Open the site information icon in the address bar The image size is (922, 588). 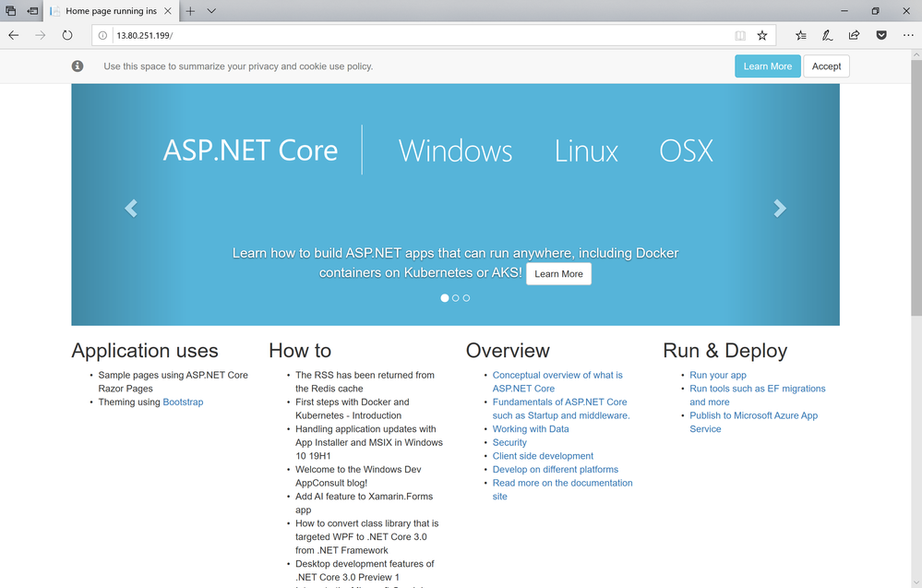pyautogui.click(x=102, y=35)
